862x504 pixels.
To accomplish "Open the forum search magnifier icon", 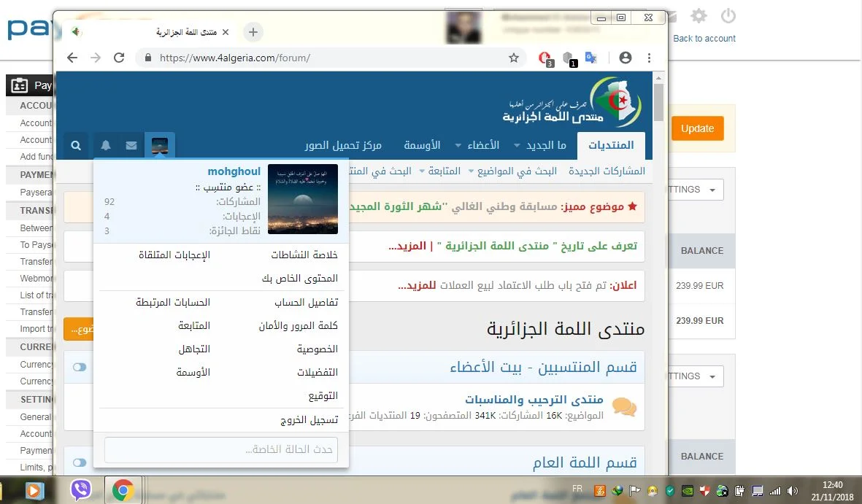I will (76, 146).
